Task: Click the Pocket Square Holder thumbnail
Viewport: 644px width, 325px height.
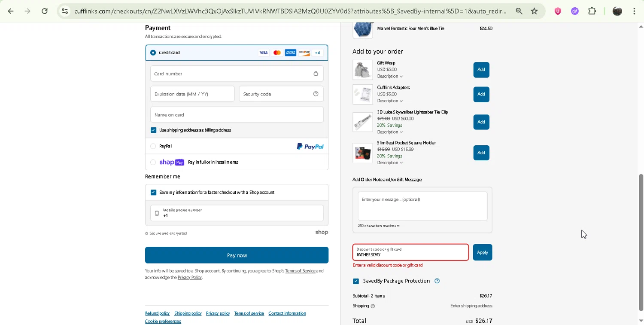Action: click(363, 153)
